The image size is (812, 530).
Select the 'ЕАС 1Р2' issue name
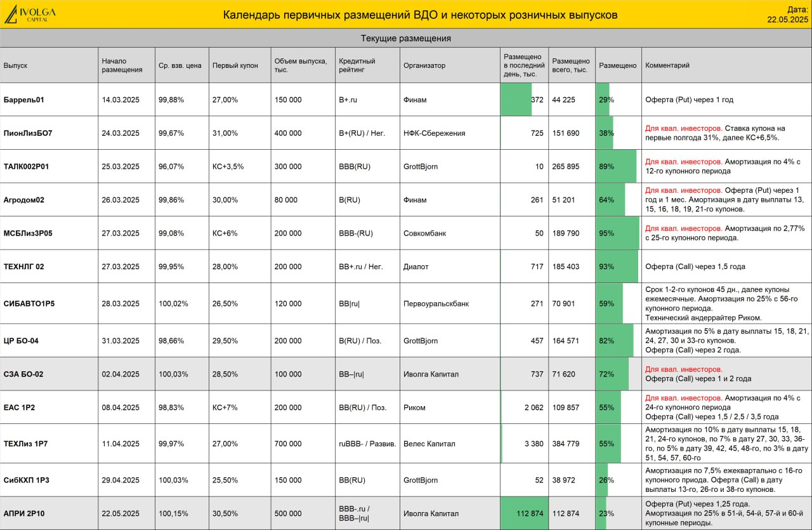click(19, 407)
